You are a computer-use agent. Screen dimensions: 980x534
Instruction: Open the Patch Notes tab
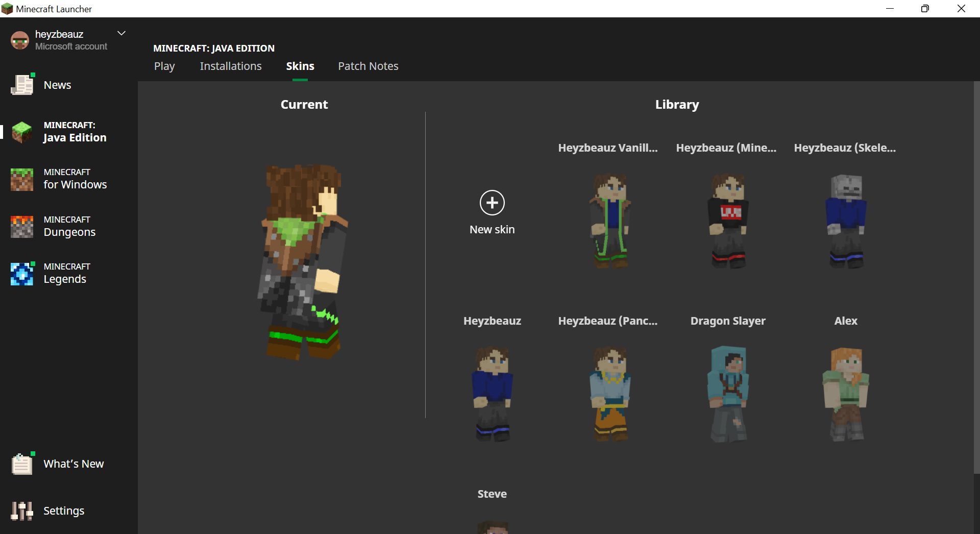pos(368,66)
